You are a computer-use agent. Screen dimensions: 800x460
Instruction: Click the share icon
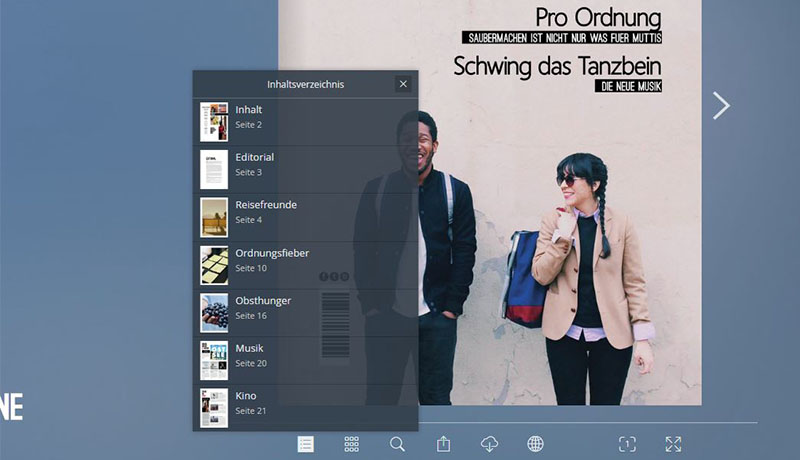coord(443,444)
